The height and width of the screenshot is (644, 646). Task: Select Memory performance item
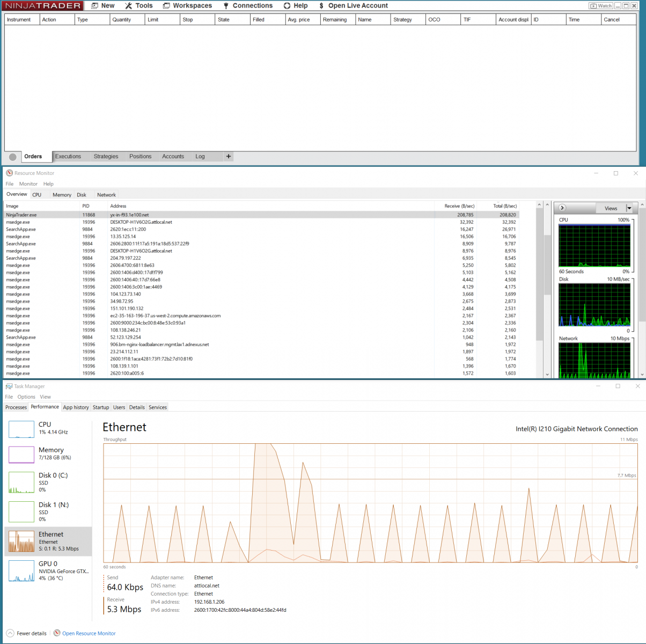(48, 454)
